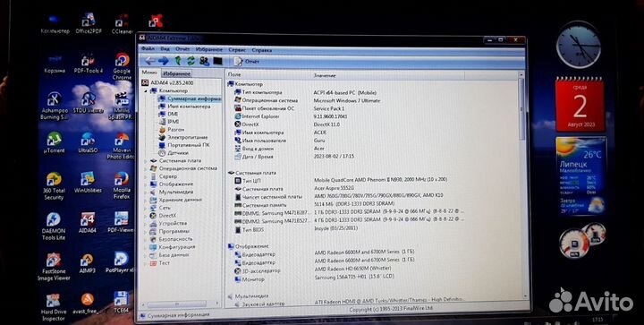The image size is (644, 325).
Task: Expand the Сервер tree node
Action: [145, 176]
